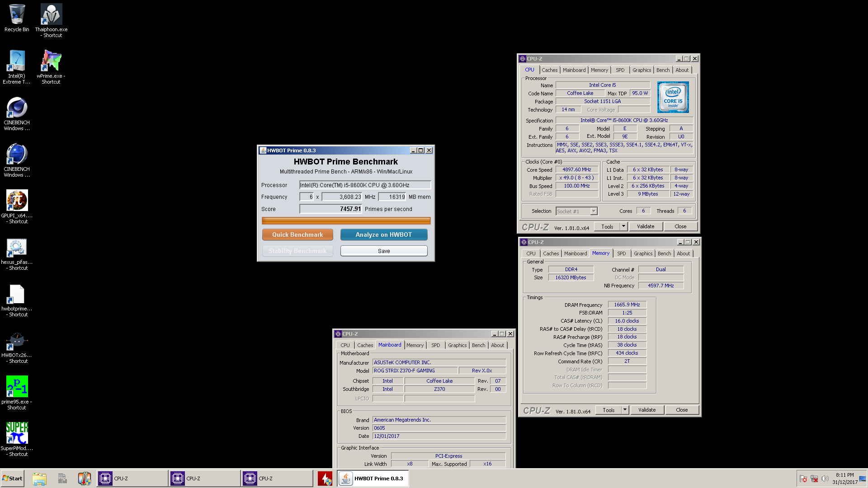Viewport: 868px width, 488px height.
Task: Click the volume speaker tray icon
Action: pyautogui.click(x=825, y=479)
